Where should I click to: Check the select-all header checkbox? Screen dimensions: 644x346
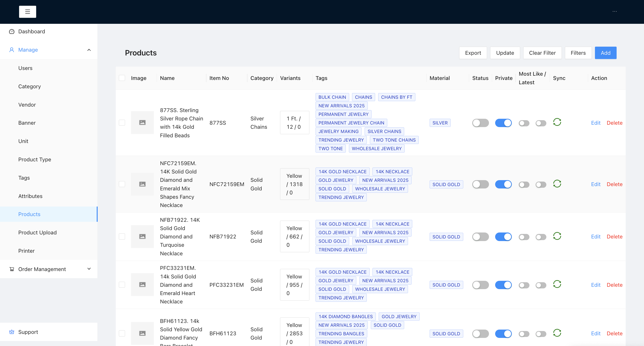(122, 78)
